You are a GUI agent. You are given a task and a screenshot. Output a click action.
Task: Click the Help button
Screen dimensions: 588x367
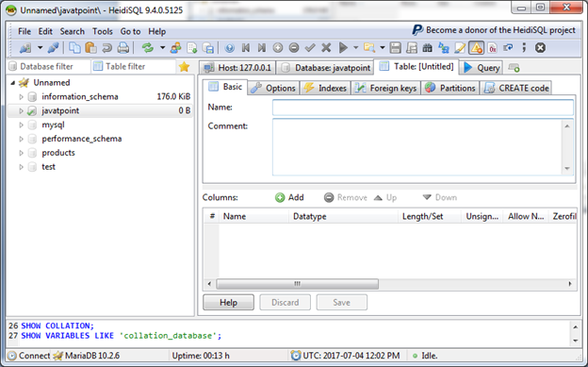tap(228, 303)
